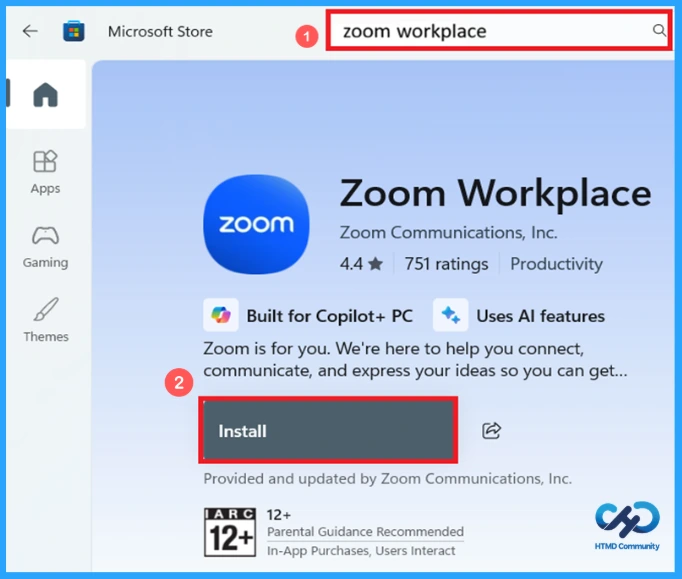The height and width of the screenshot is (579, 682).
Task: Expand the Zoom app description text
Action: [415, 359]
